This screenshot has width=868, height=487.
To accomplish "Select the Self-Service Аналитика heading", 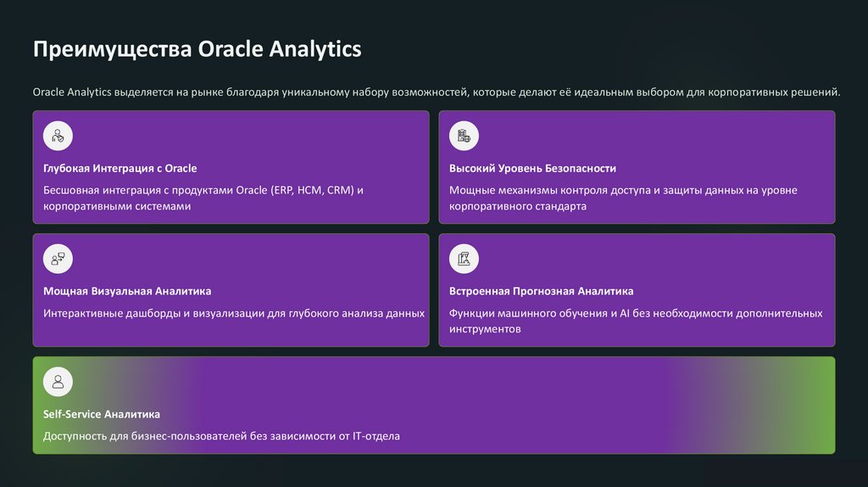I will point(102,414).
